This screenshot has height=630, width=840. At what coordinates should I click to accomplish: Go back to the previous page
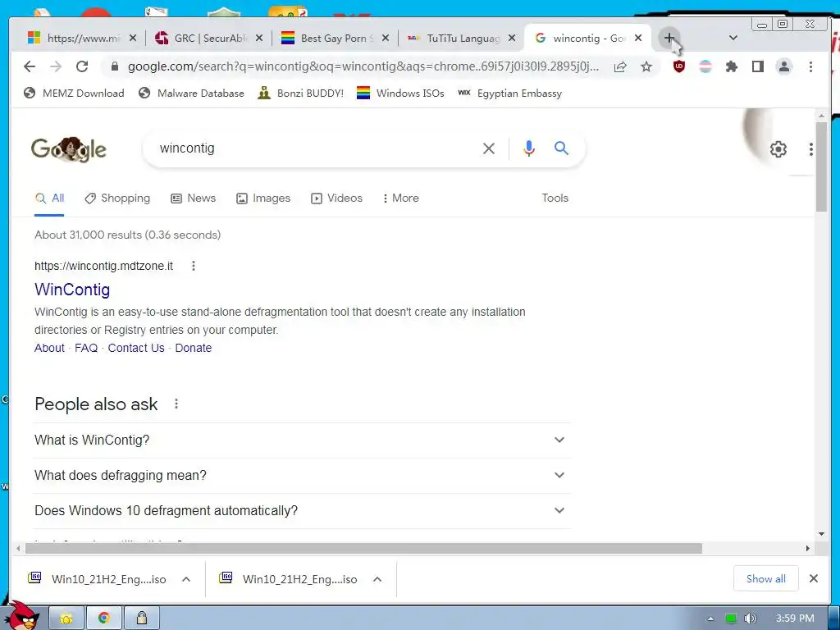tap(30, 66)
